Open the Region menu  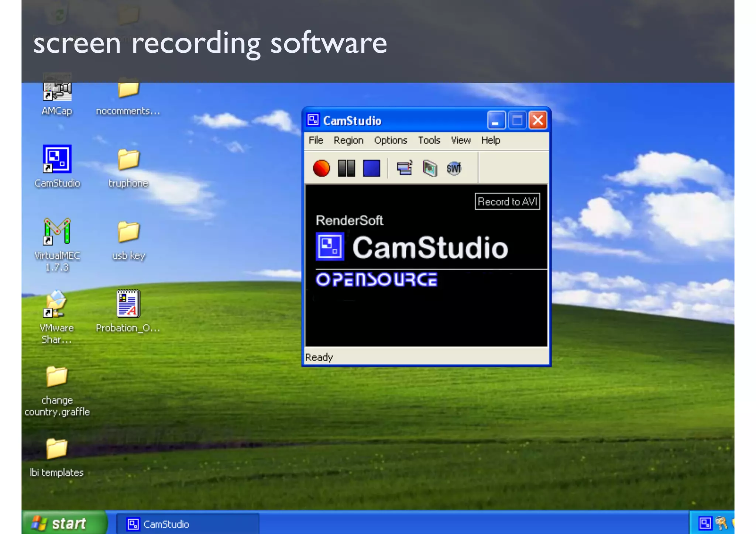coord(348,140)
